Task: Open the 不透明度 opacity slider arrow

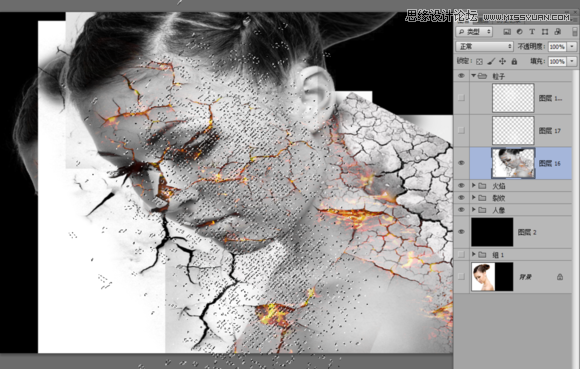Action: click(572, 47)
